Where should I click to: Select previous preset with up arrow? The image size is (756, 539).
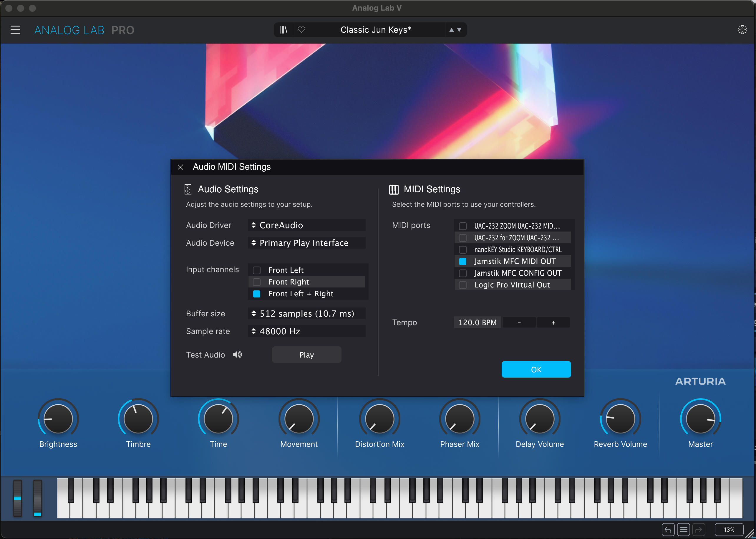(451, 30)
